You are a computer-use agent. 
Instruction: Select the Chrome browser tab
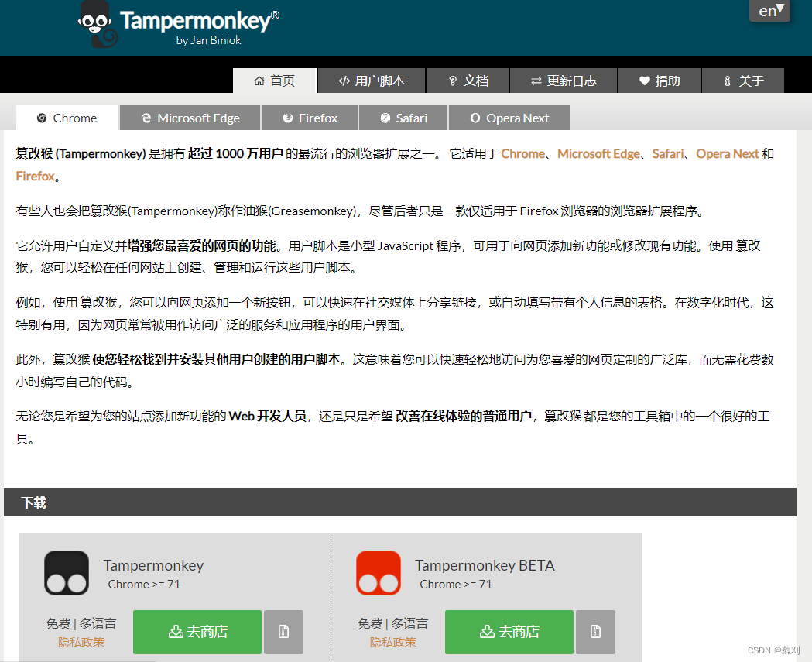(67, 118)
